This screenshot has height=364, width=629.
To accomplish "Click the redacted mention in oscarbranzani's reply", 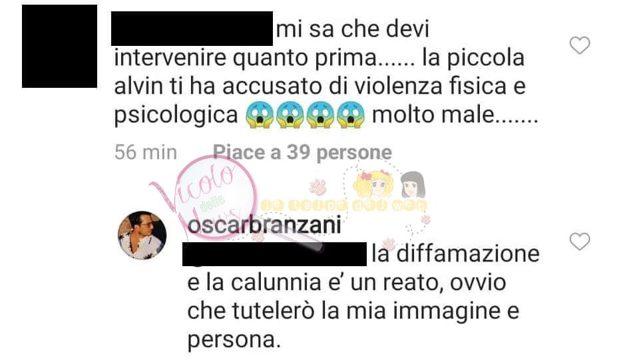I will click(x=274, y=254).
